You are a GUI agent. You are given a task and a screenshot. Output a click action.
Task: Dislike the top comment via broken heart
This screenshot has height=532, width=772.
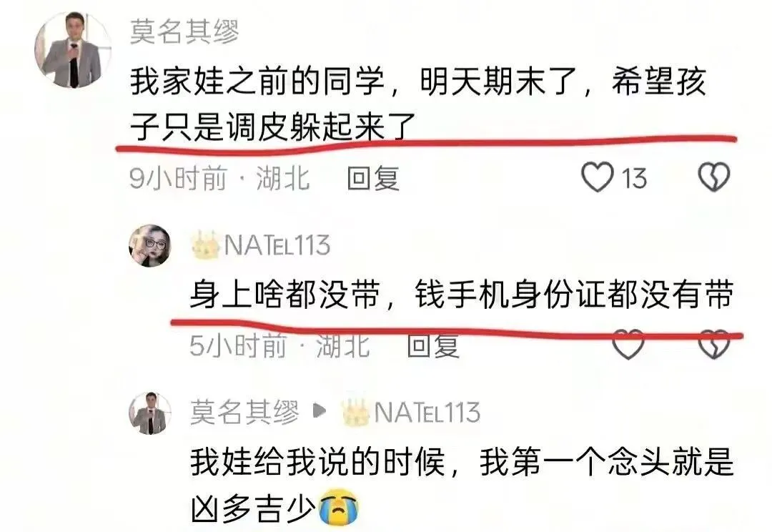point(713,177)
